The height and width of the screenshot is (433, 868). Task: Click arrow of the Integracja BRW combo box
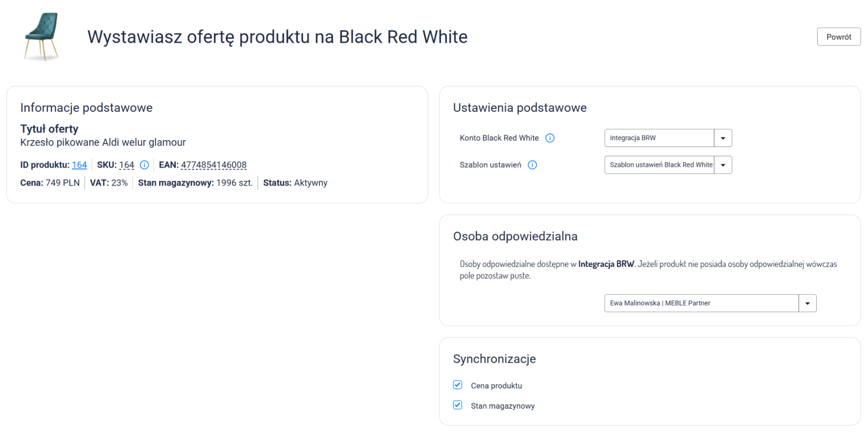tap(723, 138)
